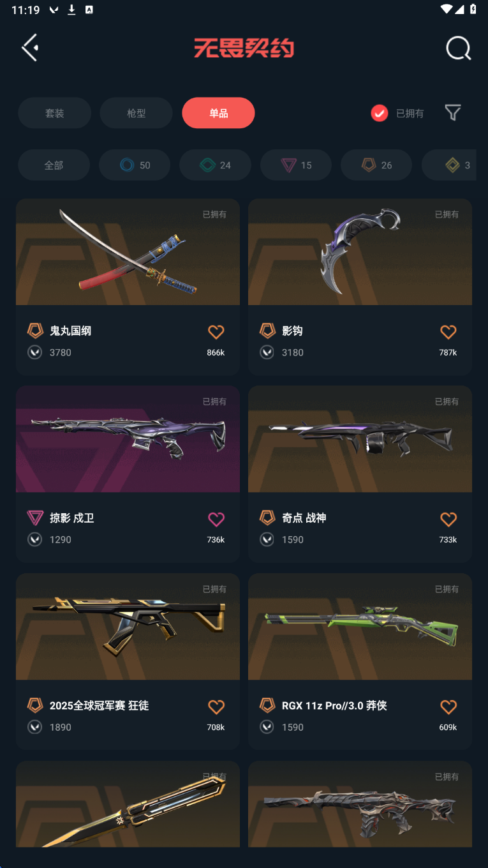Select the pink triangle tier filter showing 15
This screenshot has width=488, height=868.
pyautogui.click(x=296, y=165)
